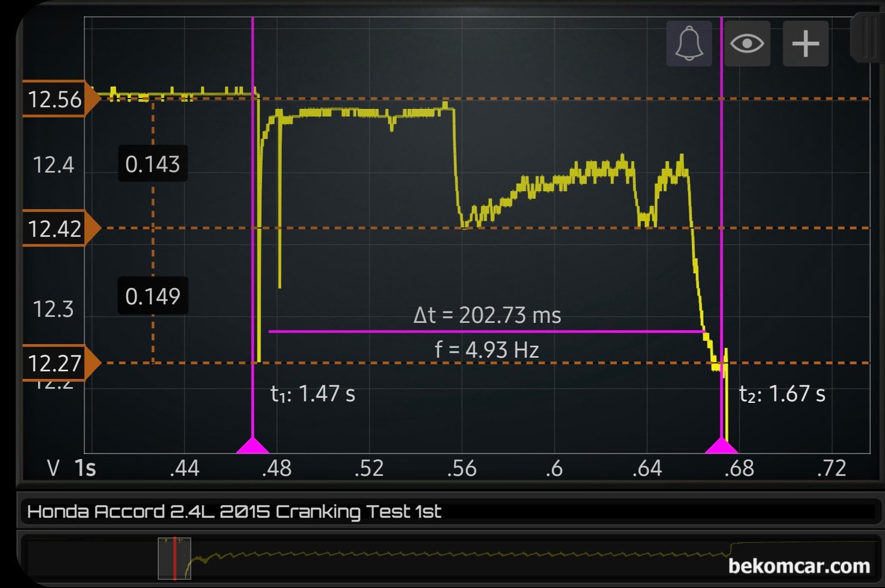
Task: Click the plus add button
Action: tap(805, 44)
